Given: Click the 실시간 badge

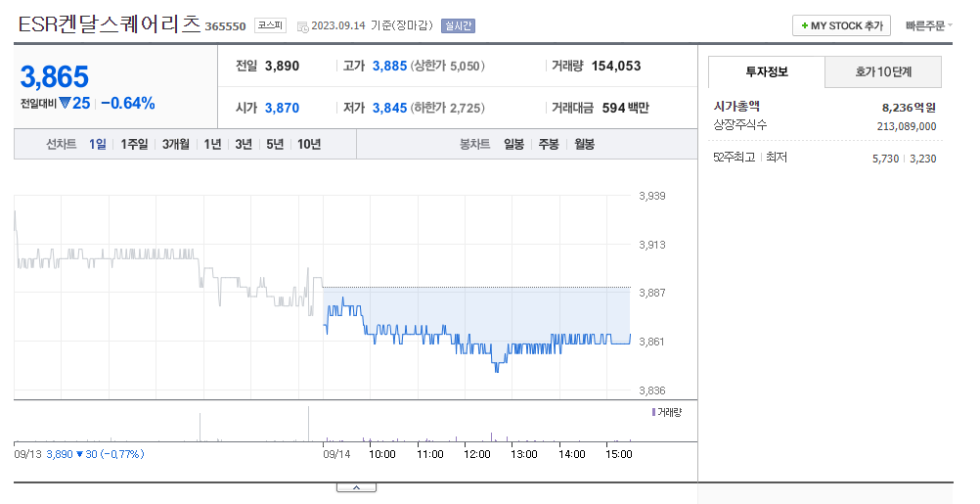Looking at the screenshot, I should click(x=458, y=25).
